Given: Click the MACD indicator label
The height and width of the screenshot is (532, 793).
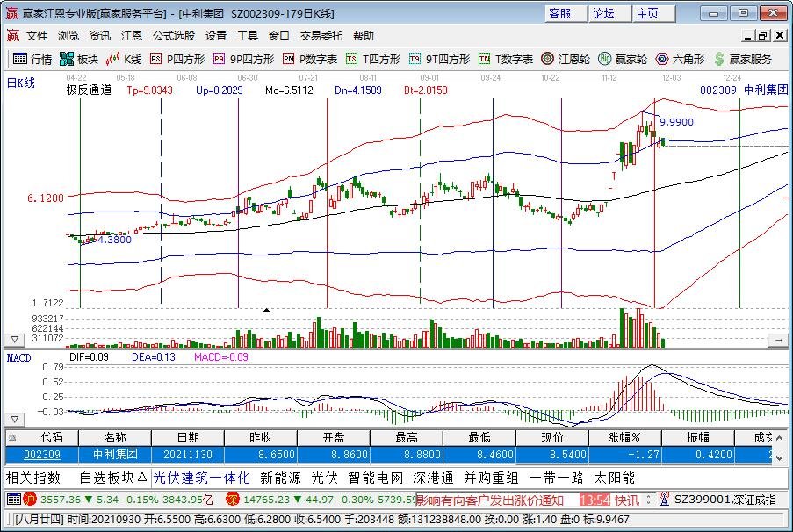Looking at the screenshot, I should pos(18,357).
